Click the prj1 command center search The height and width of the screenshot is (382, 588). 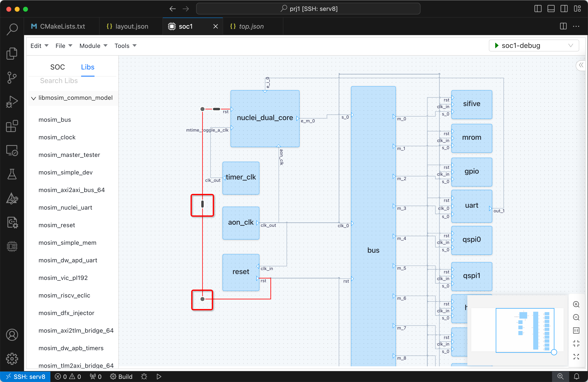click(308, 9)
